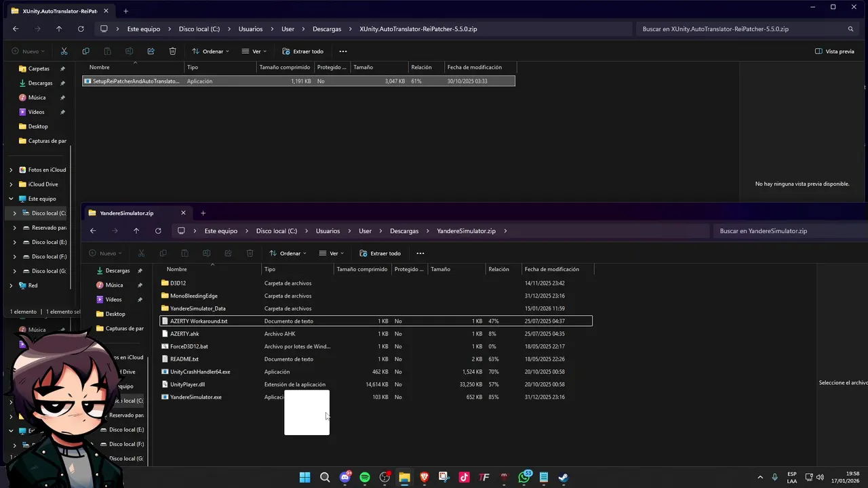The width and height of the screenshot is (868, 488).
Task: Open the Windows Start menu
Action: click(305, 477)
